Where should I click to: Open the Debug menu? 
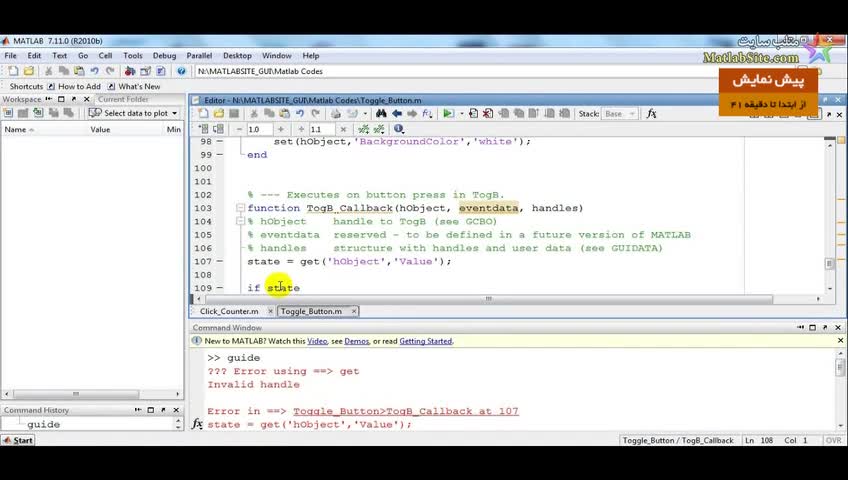(x=164, y=56)
